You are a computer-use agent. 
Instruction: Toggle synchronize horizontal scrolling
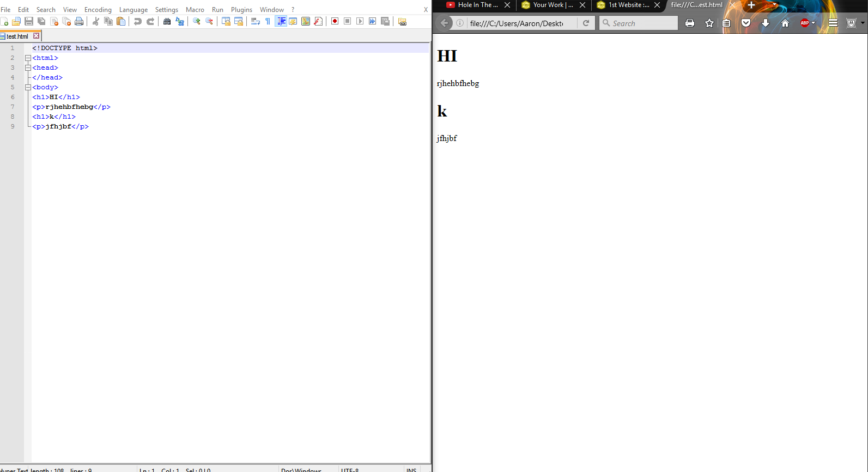239,21
